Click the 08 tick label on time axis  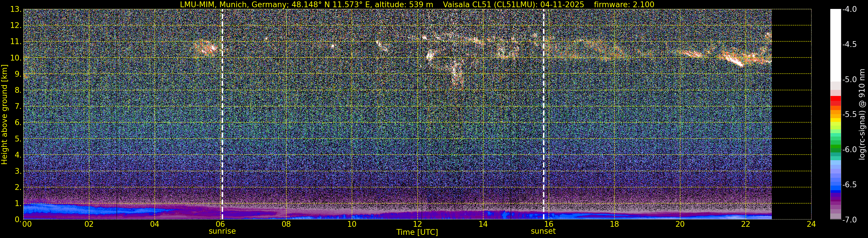point(286,224)
